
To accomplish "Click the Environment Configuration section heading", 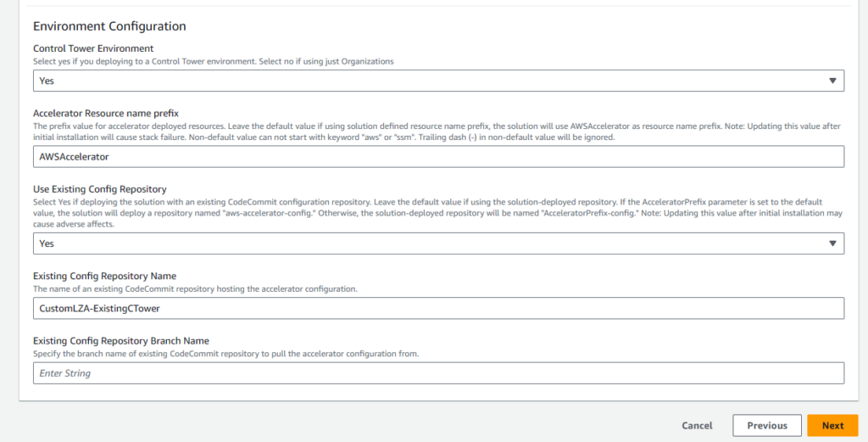I will (x=109, y=26).
